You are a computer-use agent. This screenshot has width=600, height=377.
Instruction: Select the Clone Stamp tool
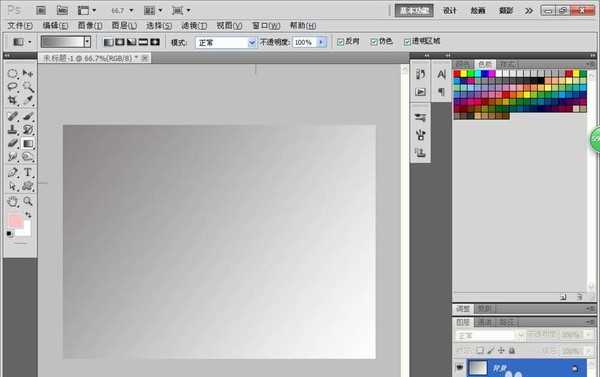pos(13,129)
